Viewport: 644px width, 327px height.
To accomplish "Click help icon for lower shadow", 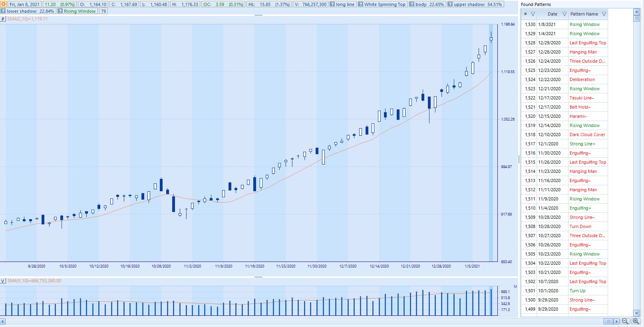I will [x=3, y=11].
